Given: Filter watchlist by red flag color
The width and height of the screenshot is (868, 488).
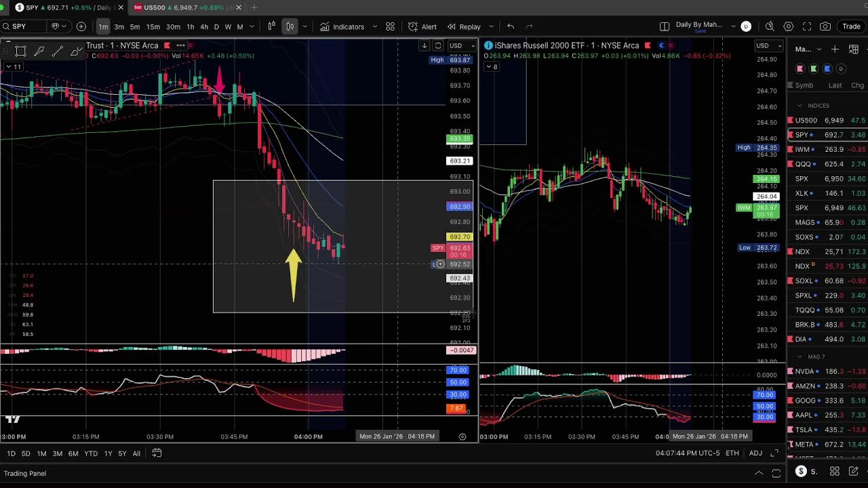Looking at the screenshot, I should point(800,68).
